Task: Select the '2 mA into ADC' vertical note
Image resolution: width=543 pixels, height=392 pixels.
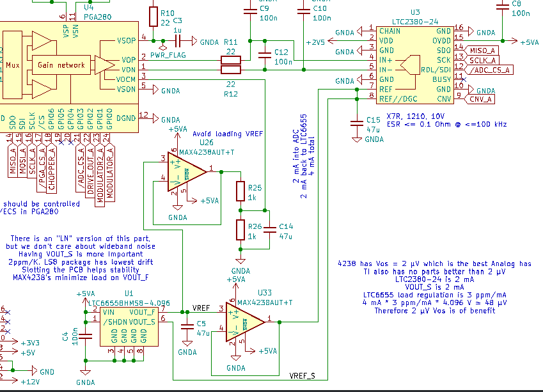Action: [295, 156]
